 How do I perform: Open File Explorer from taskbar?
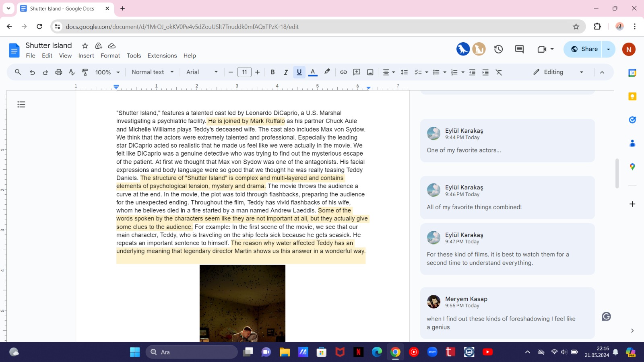click(x=285, y=352)
